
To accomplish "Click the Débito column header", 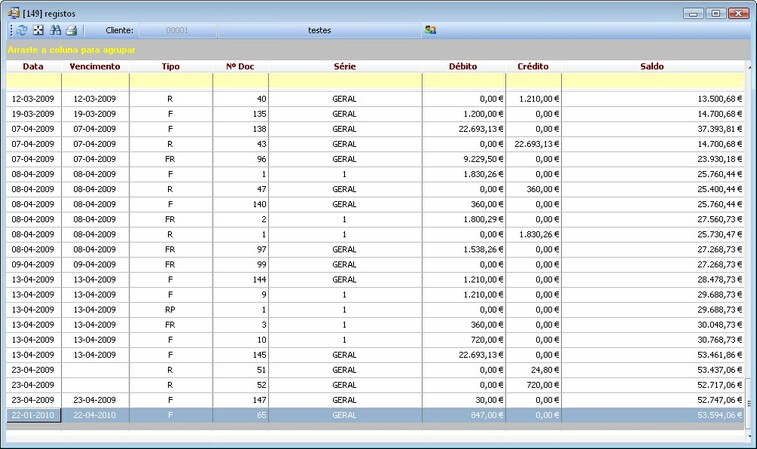I will (463, 66).
